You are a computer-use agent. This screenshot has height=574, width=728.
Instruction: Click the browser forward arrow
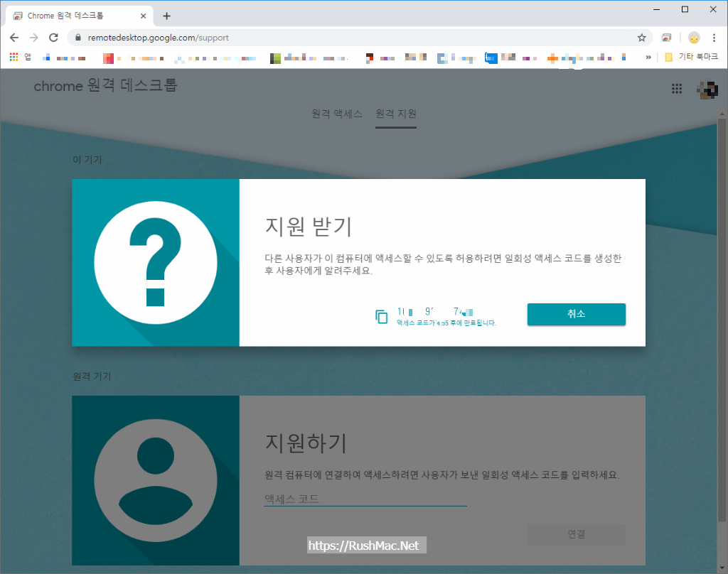[x=34, y=38]
